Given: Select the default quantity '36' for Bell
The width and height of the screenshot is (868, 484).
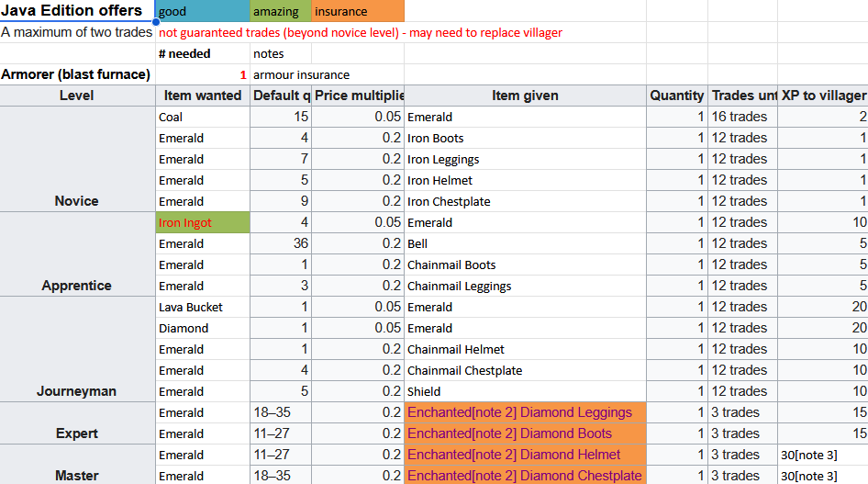Looking at the screenshot, I should 281,243.
